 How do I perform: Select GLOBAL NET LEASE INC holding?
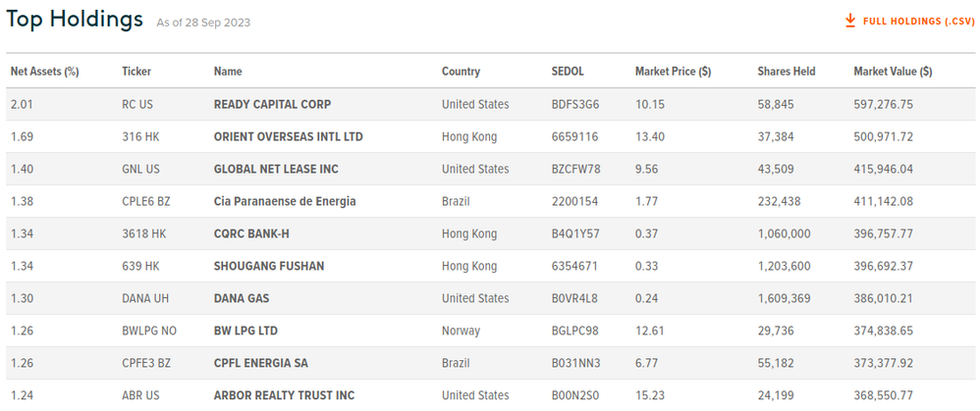pos(276,169)
